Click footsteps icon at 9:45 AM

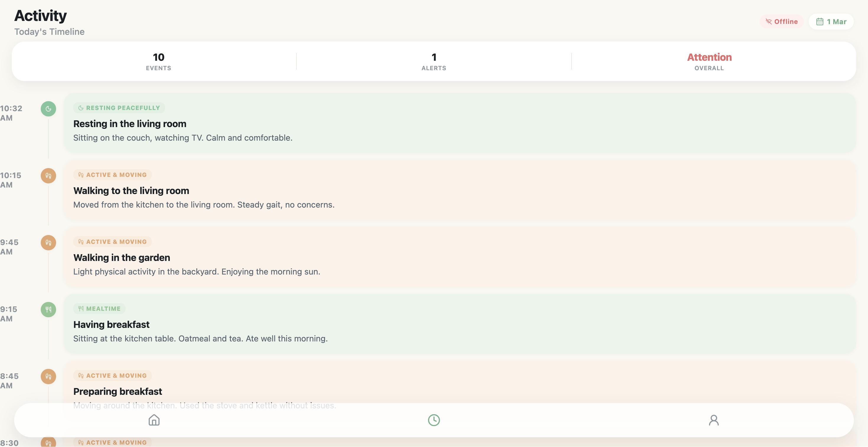point(48,243)
